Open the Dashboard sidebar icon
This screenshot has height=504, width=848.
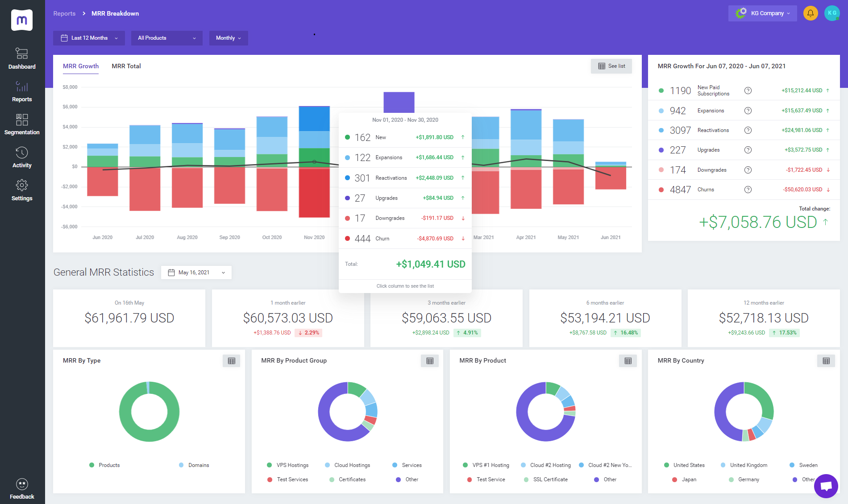[x=22, y=58]
